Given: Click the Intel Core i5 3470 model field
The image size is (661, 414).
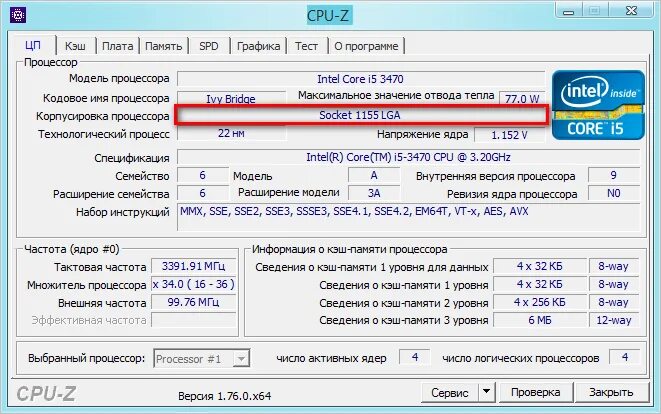Looking at the screenshot, I should click(360, 79).
